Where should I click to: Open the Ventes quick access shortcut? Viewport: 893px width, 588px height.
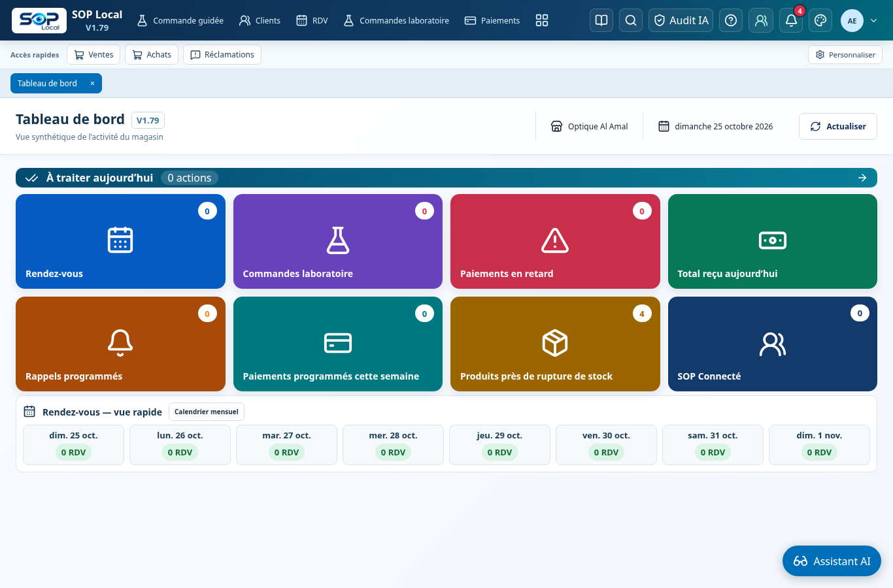pos(94,55)
